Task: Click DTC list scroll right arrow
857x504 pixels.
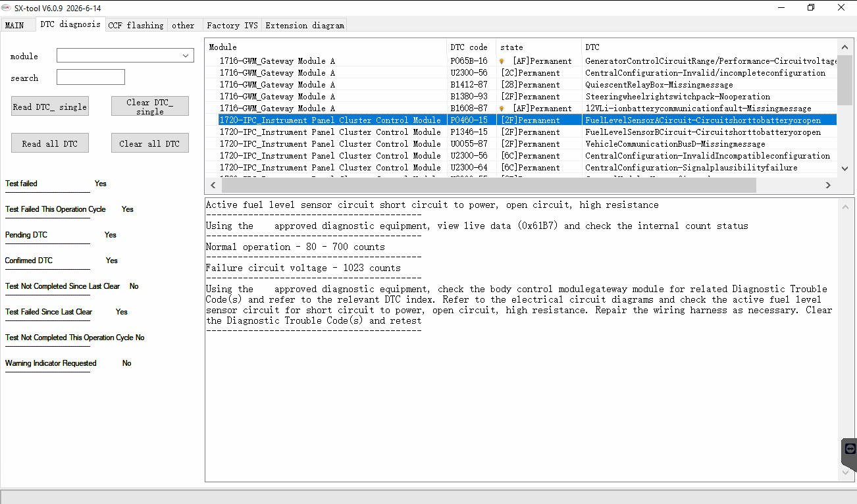Action: (828, 185)
